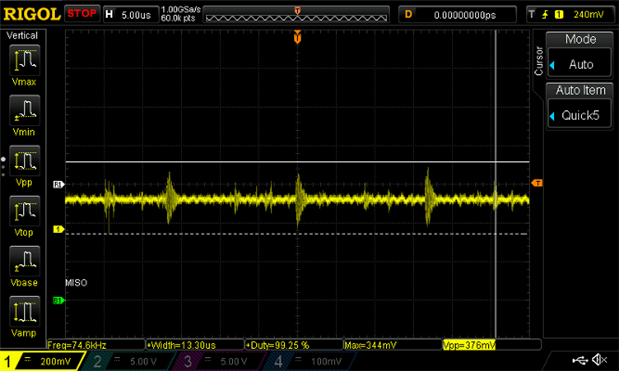Screen dimensions: 619x371
Task: Click the Mode left arrow
Action: (x=552, y=65)
